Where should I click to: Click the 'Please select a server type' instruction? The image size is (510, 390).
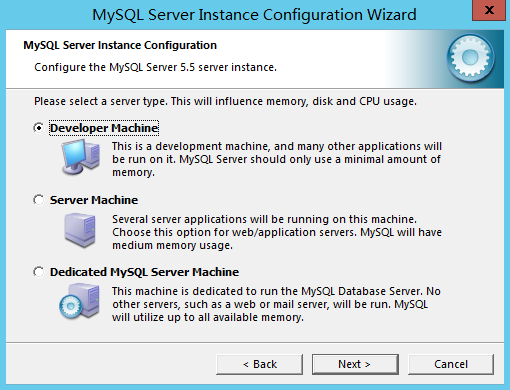(225, 101)
